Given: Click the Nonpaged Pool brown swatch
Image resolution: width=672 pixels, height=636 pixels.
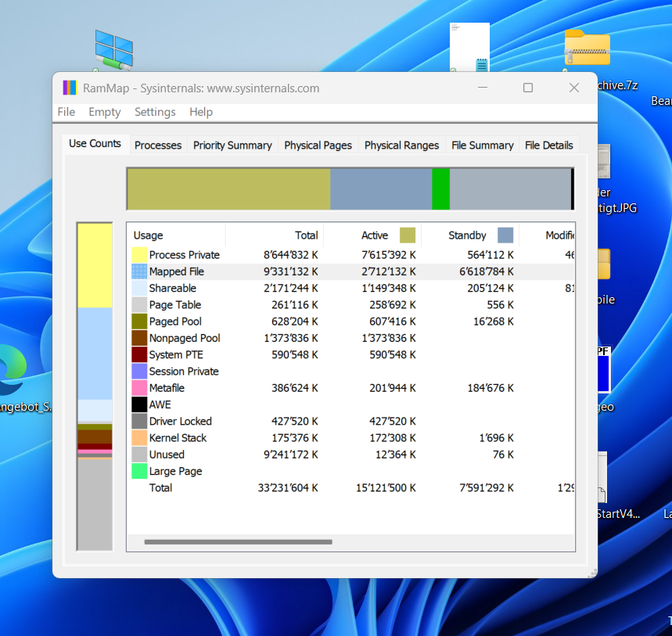Looking at the screenshot, I should click(139, 338).
